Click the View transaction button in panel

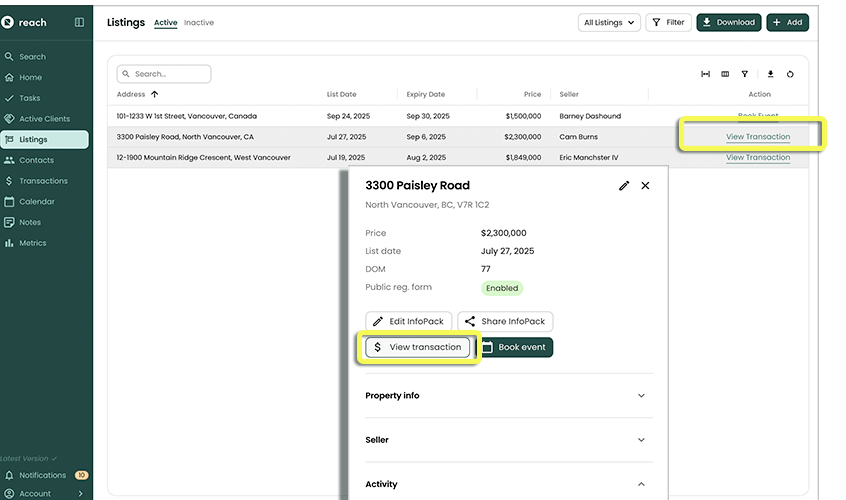pyautogui.click(x=417, y=347)
